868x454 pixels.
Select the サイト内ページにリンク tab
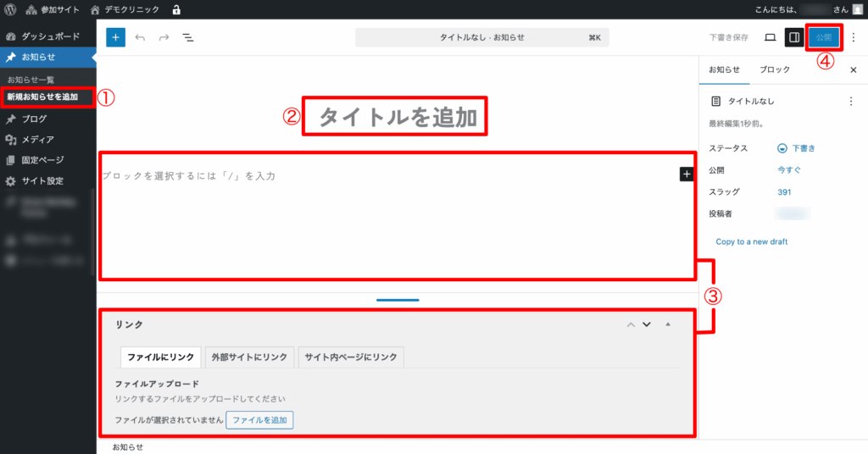click(x=351, y=357)
